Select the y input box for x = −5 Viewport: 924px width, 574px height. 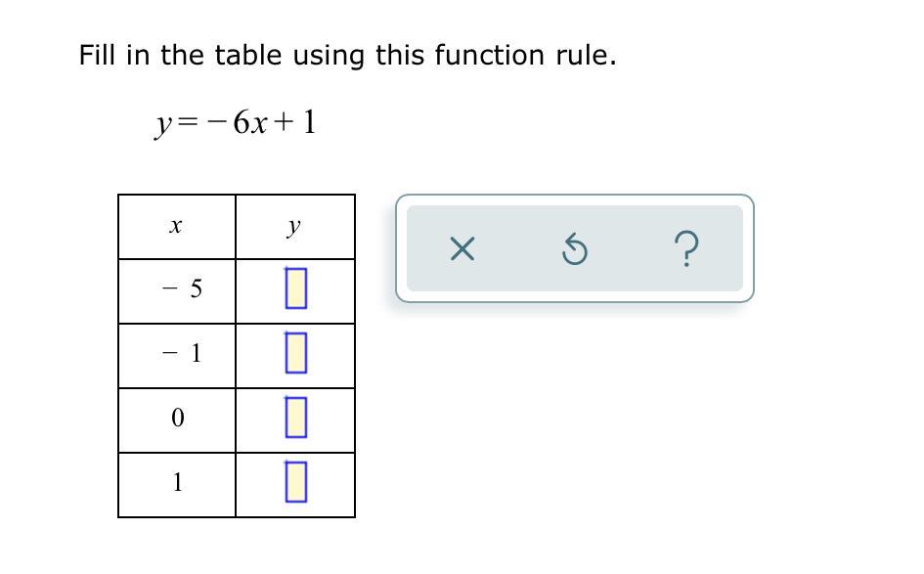[x=296, y=288]
